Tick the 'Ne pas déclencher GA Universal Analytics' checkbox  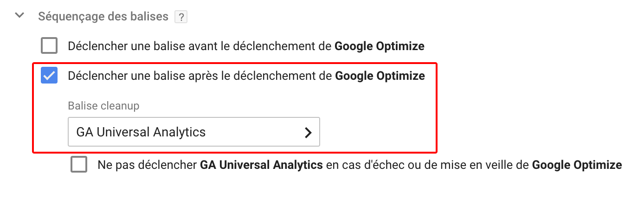pyautogui.click(x=79, y=165)
